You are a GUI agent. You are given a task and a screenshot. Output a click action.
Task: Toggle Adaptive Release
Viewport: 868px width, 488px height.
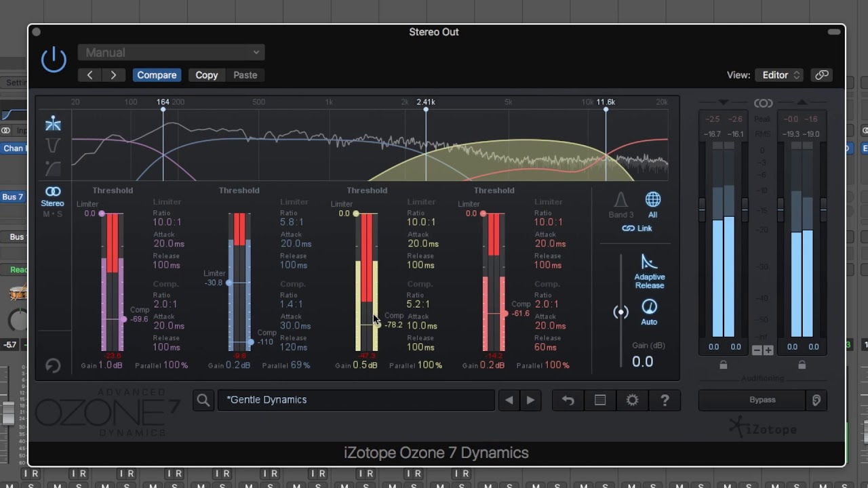649,271
